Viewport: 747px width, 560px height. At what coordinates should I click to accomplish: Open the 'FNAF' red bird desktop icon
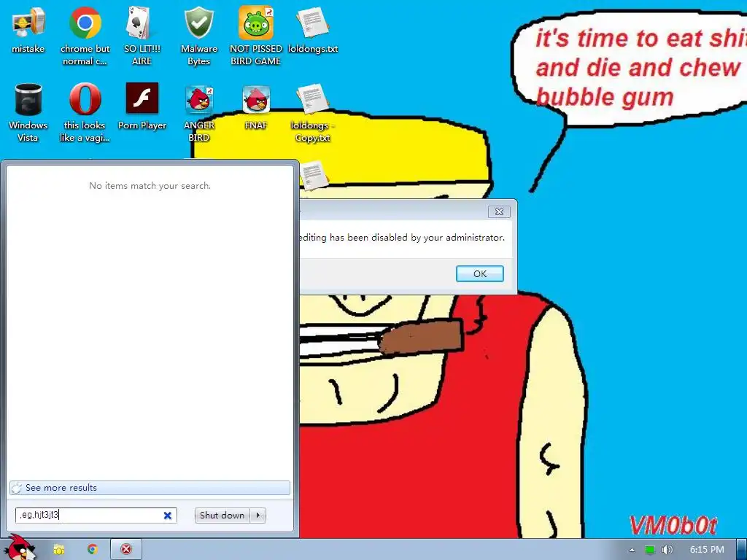[x=256, y=106]
